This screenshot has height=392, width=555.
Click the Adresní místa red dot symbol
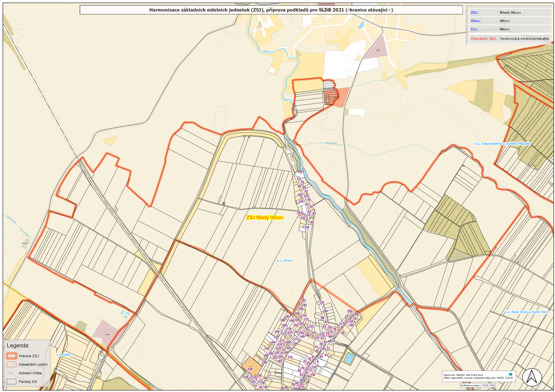click(x=11, y=373)
